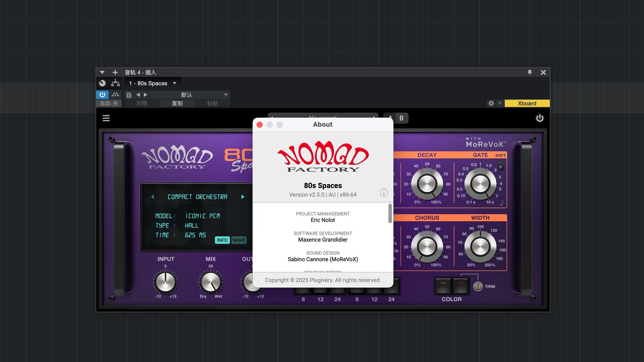Close the plugin window with X
The height and width of the screenshot is (362, 644).
[543, 72]
